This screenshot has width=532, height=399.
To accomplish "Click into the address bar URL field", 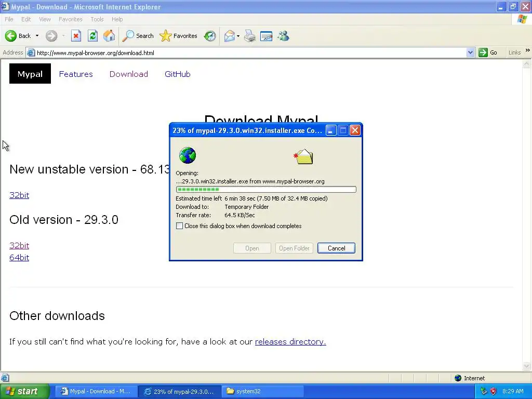I will 251,52.
